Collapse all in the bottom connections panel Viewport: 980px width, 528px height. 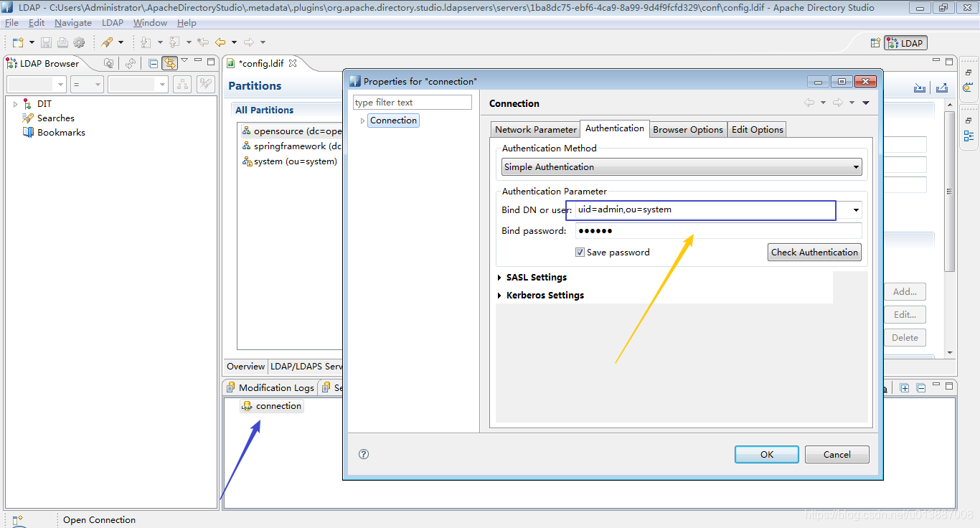click(920, 388)
